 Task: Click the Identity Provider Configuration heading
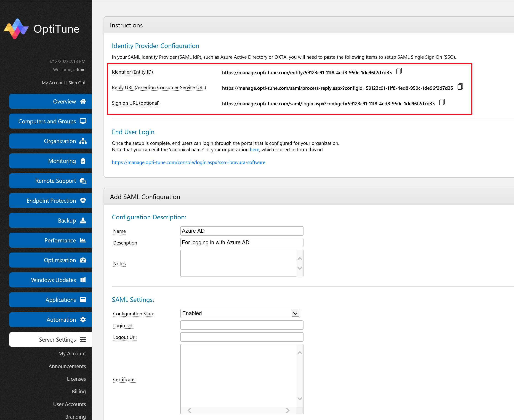[x=155, y=46]
